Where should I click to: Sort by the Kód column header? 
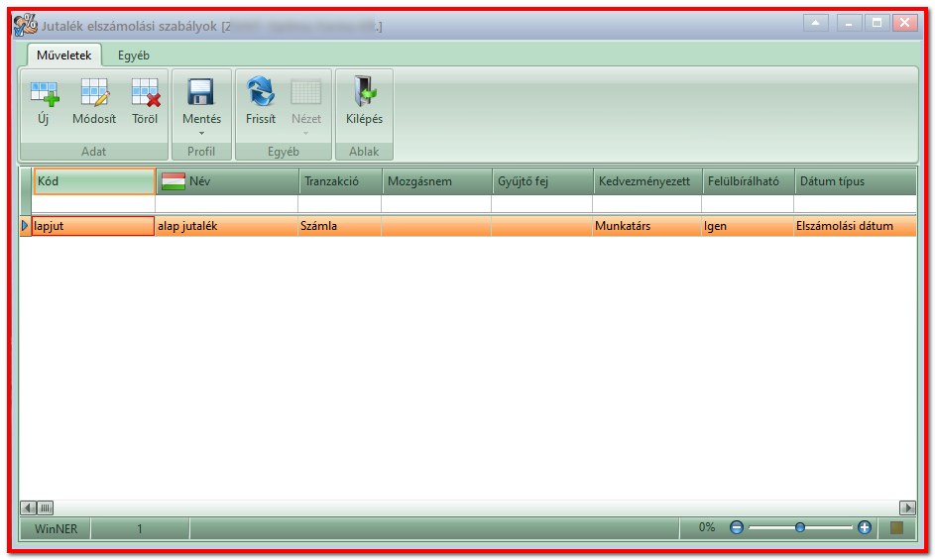[x=94, y=181]
